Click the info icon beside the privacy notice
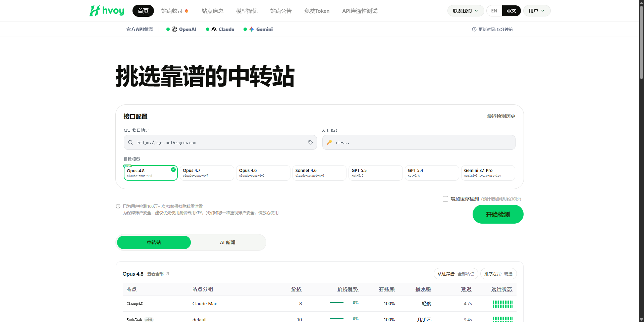 click(118, 206)
